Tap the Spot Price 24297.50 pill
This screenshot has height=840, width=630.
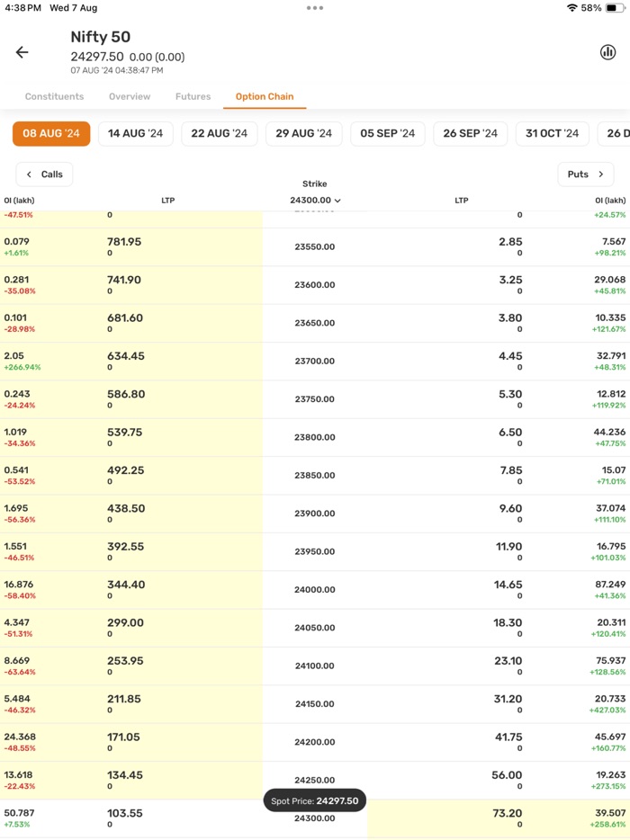314,800
